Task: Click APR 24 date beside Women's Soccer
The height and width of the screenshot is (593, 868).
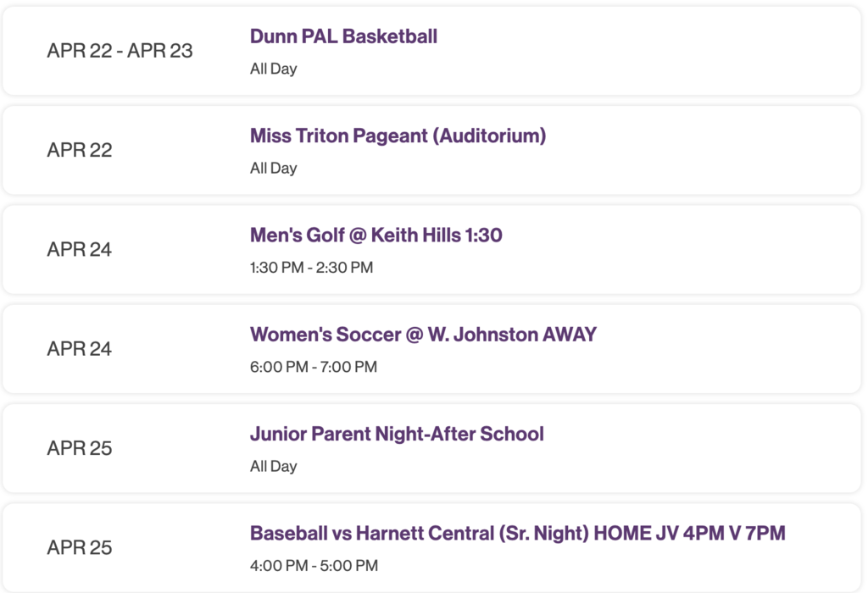Action: click(80, 349)
